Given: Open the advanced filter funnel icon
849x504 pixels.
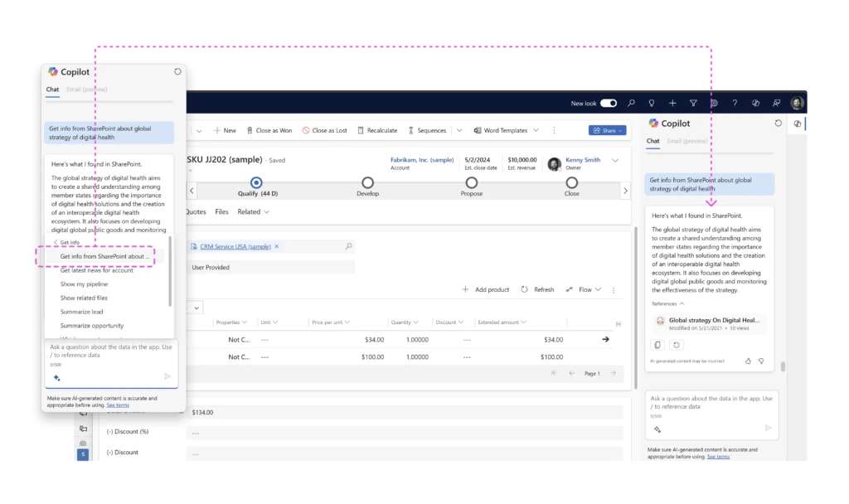Looking at the screenshot, I should tap(693, 104).
